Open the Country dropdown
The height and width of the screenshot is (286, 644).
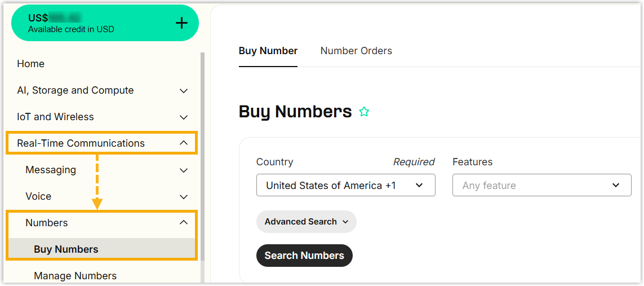pos(345,186)
